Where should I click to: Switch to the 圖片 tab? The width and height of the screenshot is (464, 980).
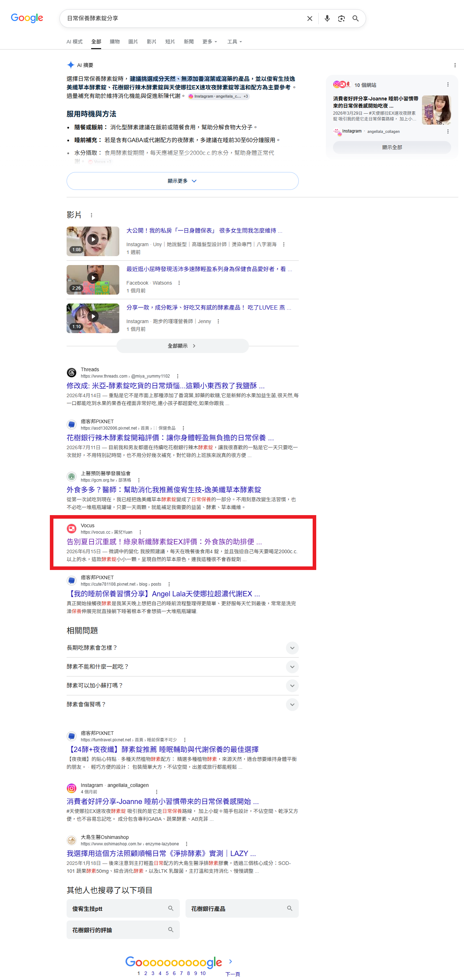tap(133, 42)
